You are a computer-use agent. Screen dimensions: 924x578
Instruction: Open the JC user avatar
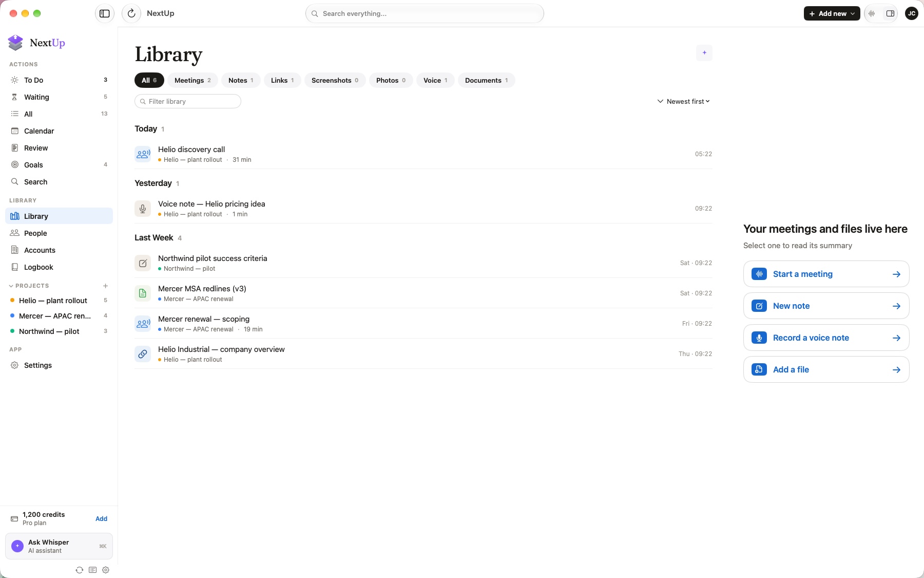[912, 13]
